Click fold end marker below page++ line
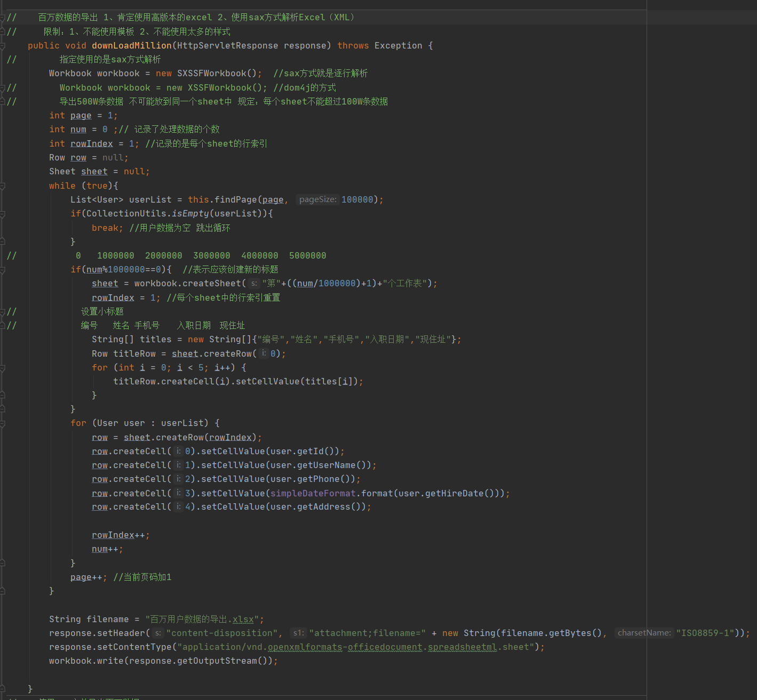This screenshot has width=757, height=700. coord(2,591)
